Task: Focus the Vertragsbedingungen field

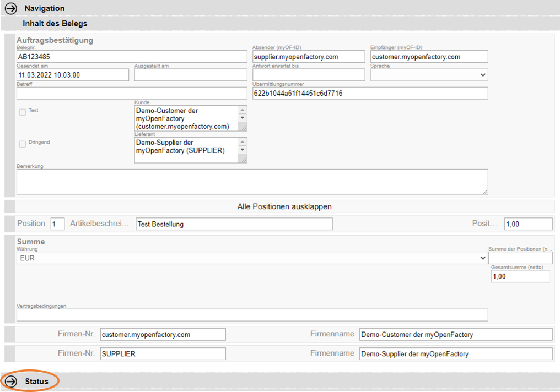Action: (252, 315)
